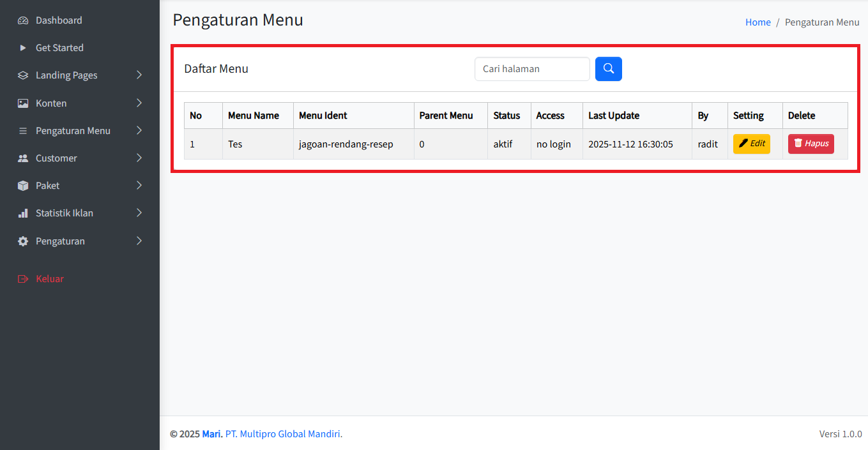Open the PT. Multipro Global Mandiri footer link
The width and height of the screenshot is (868, 450).
284,434
